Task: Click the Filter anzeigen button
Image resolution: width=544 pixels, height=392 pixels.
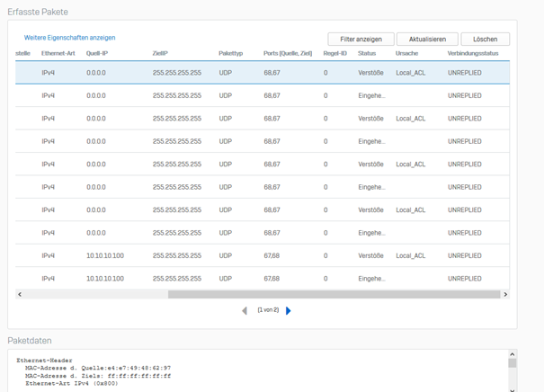Action: tap(361, 40)
